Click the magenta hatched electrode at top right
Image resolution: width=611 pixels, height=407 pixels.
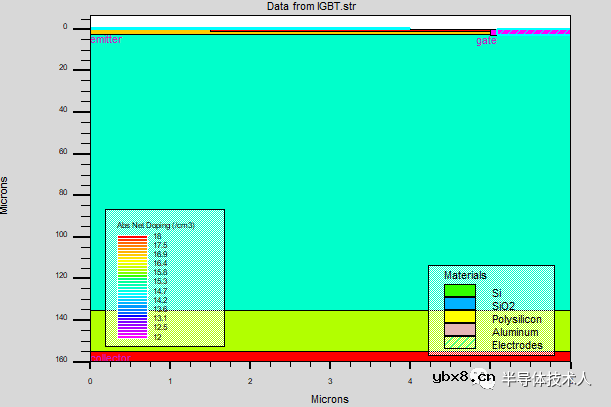tap(533, 32)
